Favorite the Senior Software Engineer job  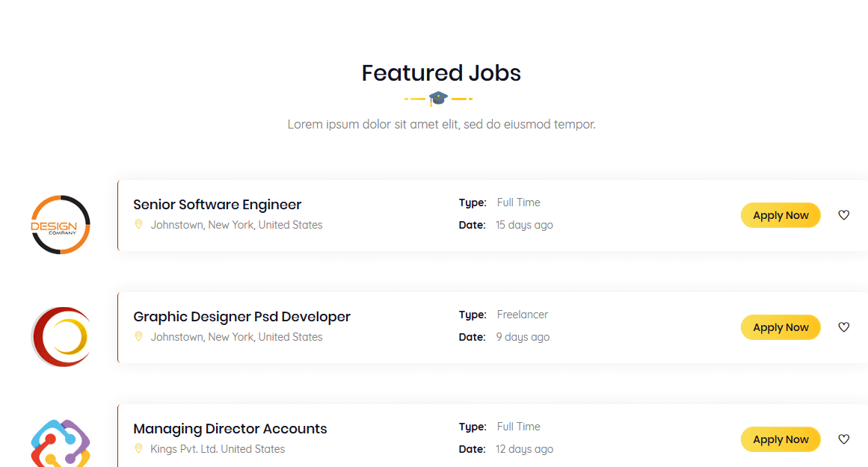[x=843, y=215]
